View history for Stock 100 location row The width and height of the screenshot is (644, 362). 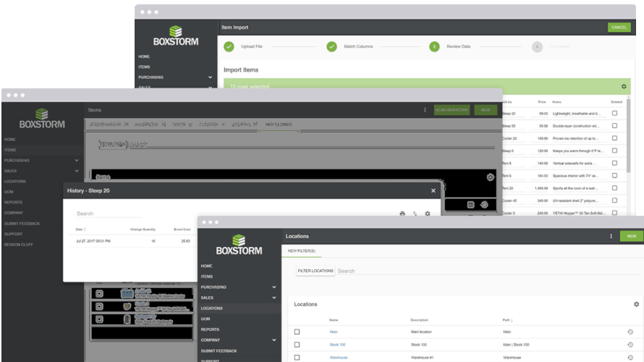tap(630, 345)
